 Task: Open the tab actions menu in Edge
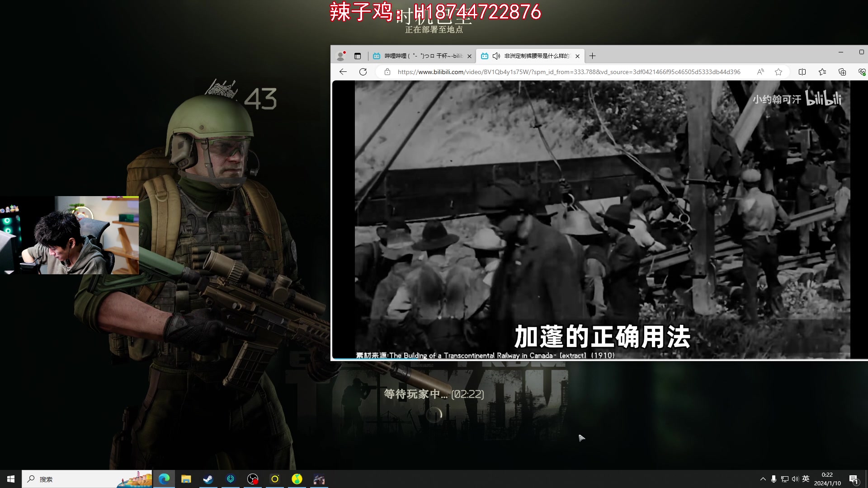[x=358, y=56]
